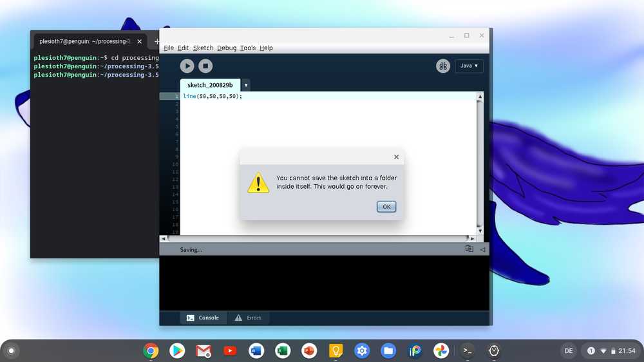Open the Files app in the shelf
The width and height of the screenshot is (644, 362).
[x=388, y=351]
